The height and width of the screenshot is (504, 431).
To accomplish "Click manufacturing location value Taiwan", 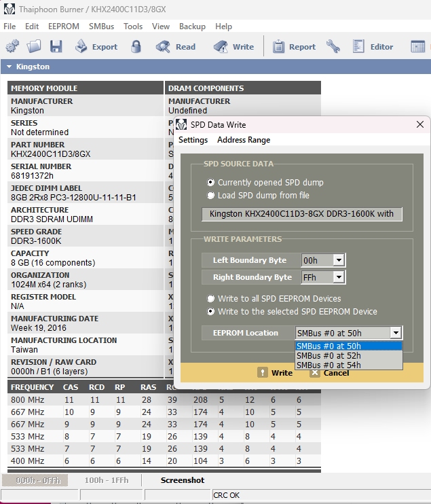I will [24, 350].
